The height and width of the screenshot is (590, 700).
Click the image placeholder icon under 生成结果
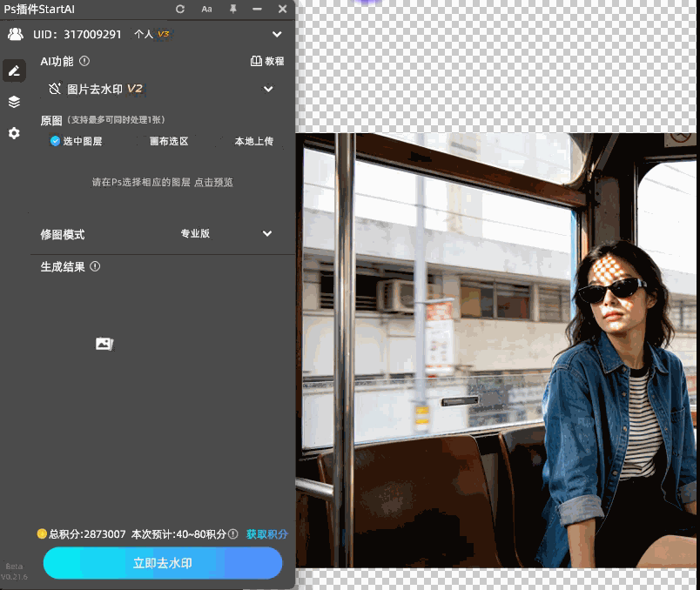pyautogui.click(x=104, y=344)
